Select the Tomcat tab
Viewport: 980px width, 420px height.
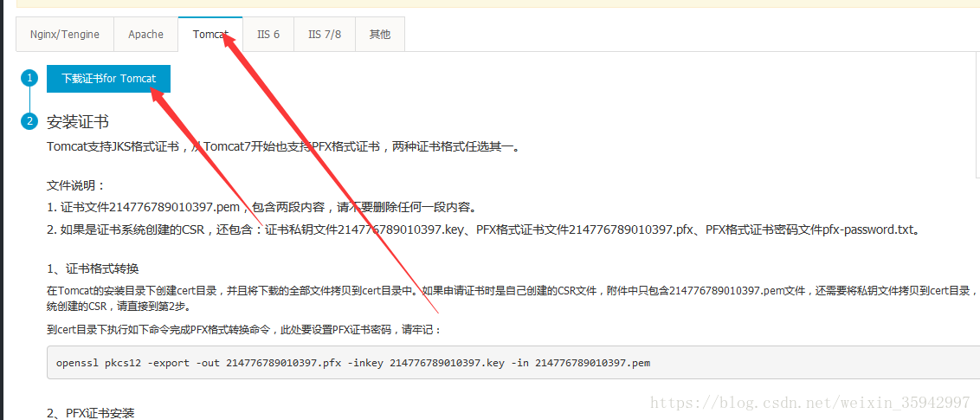pos(210,35)
